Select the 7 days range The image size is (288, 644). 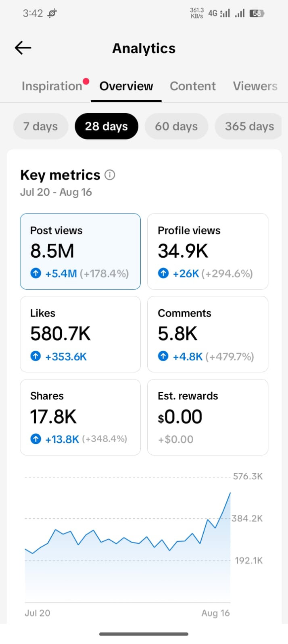coord(40,126)
